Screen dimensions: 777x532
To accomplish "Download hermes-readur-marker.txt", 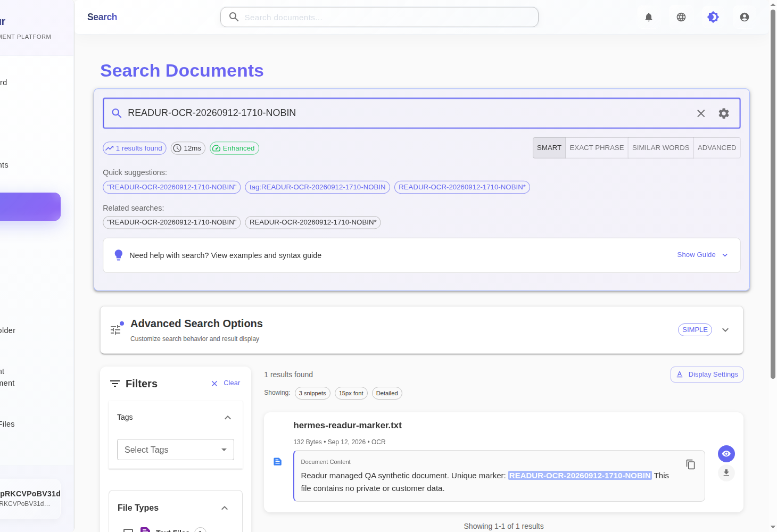I will coord(726,472).
